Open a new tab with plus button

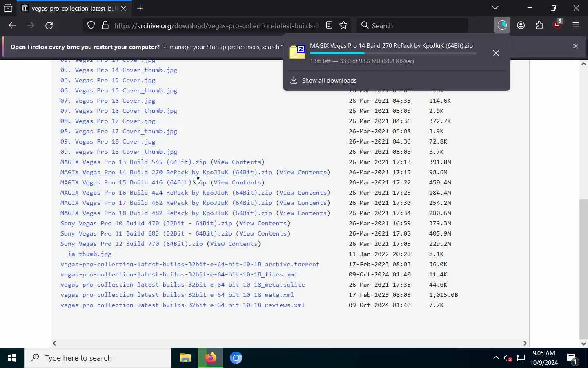[x=140, y=8]
